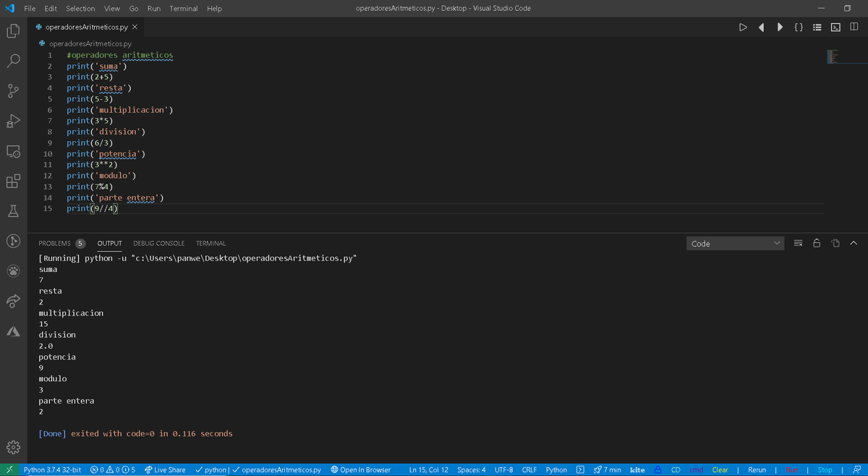The image size is (868, 476).
Task: Click Stop in the status bar
Action: pos(825,469)
